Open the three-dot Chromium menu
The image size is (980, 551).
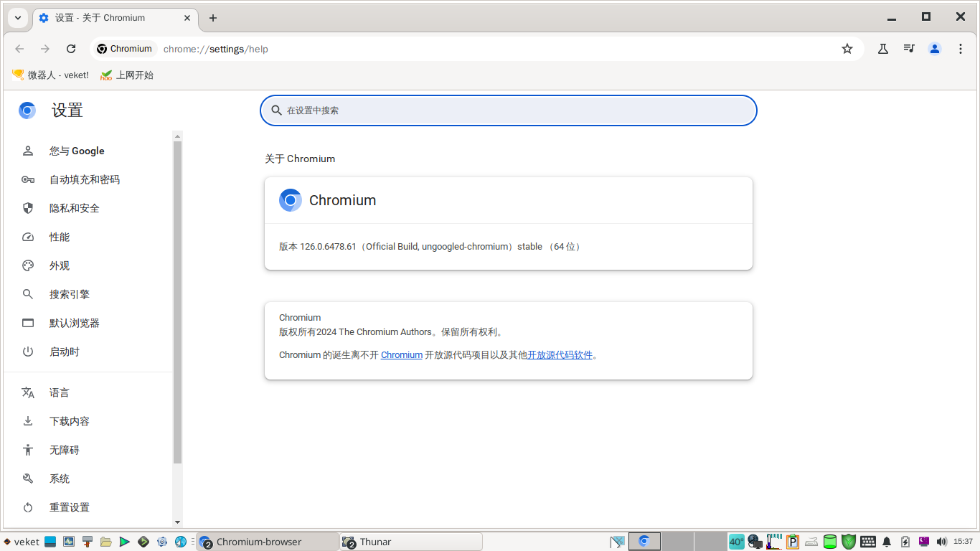961,49
